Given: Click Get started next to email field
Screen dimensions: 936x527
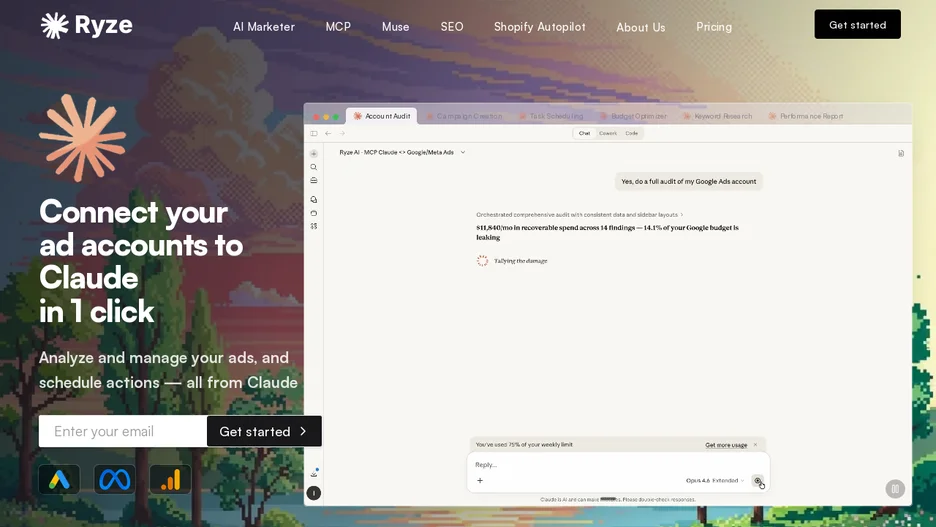Looking at the screenshot, I should click(x=264, y=431).
